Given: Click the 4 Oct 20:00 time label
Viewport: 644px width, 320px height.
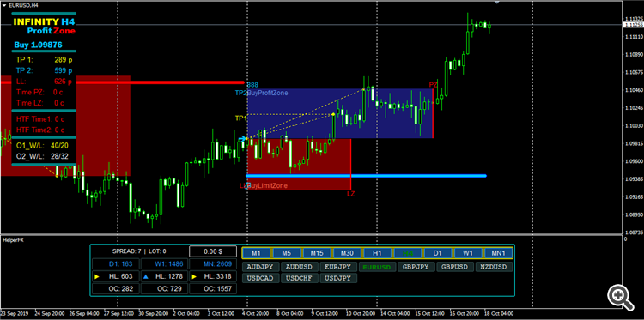Looking at the screenshot, I should (x=257, y=313).
